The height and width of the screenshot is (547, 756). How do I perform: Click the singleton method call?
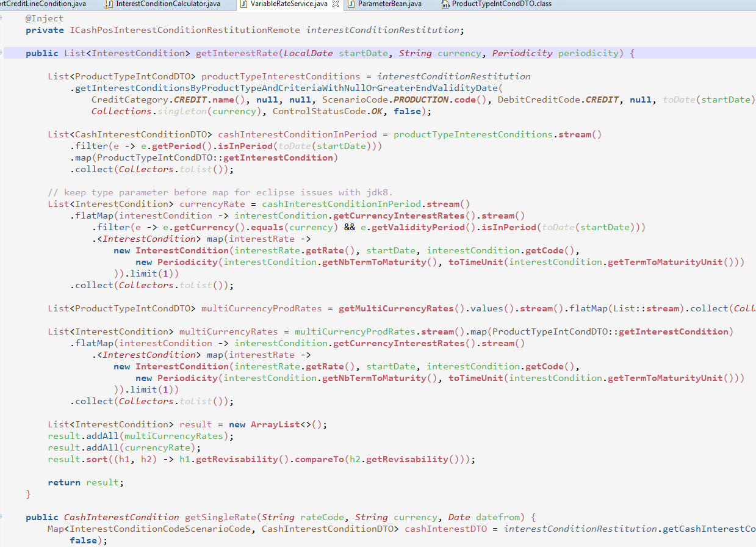(x=182, y=111)
